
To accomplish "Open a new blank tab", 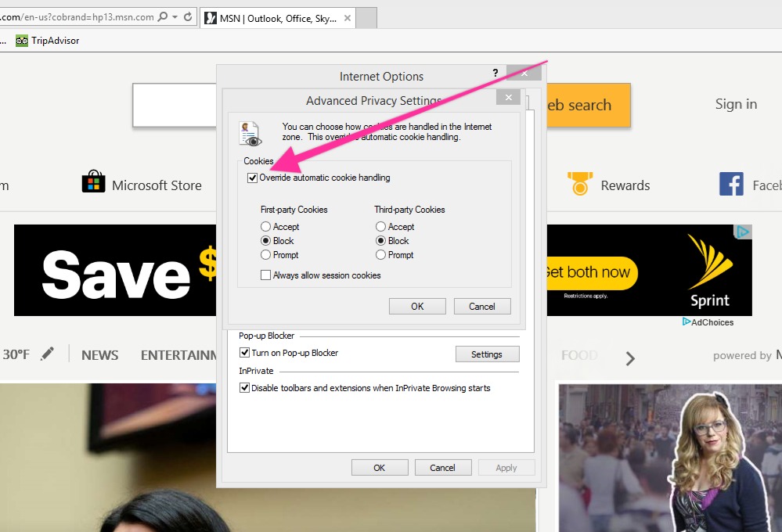I will pyautogui.click(x=366, y=19).
